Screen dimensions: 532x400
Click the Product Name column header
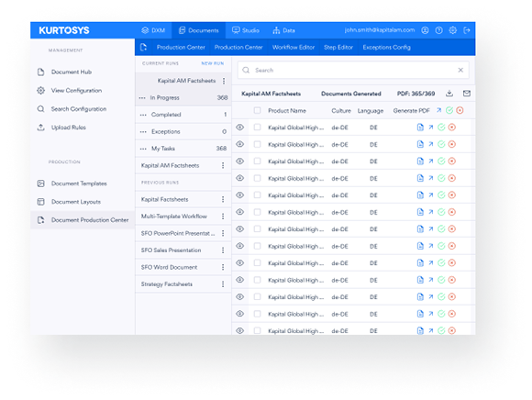[287, 111]
